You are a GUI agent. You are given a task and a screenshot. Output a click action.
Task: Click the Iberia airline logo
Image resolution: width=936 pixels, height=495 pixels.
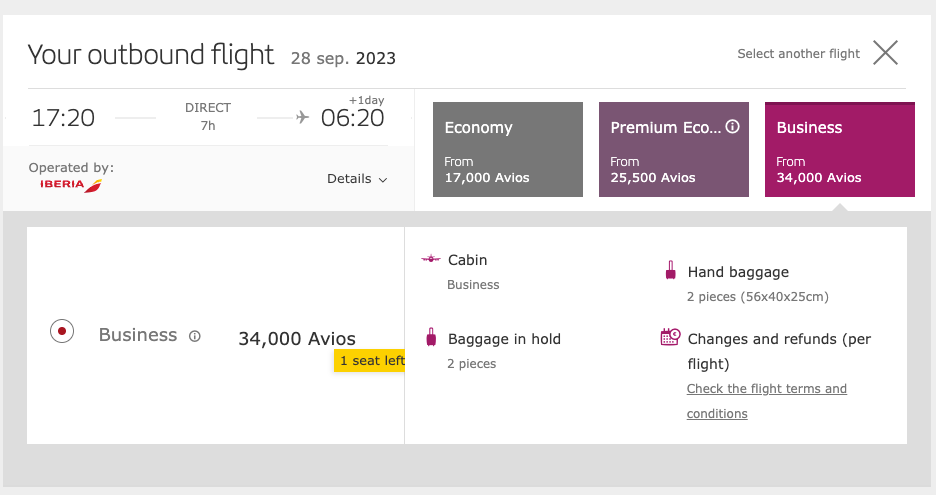point(71,185)
